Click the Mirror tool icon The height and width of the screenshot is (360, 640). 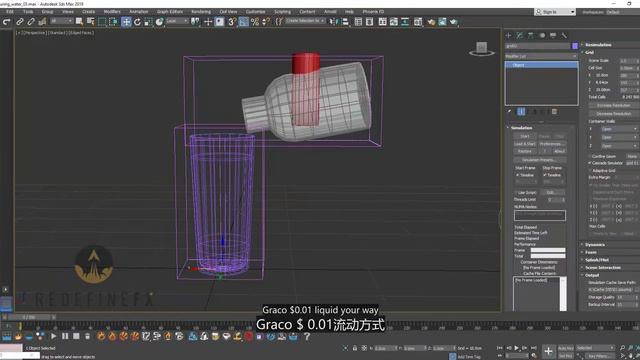334,22
